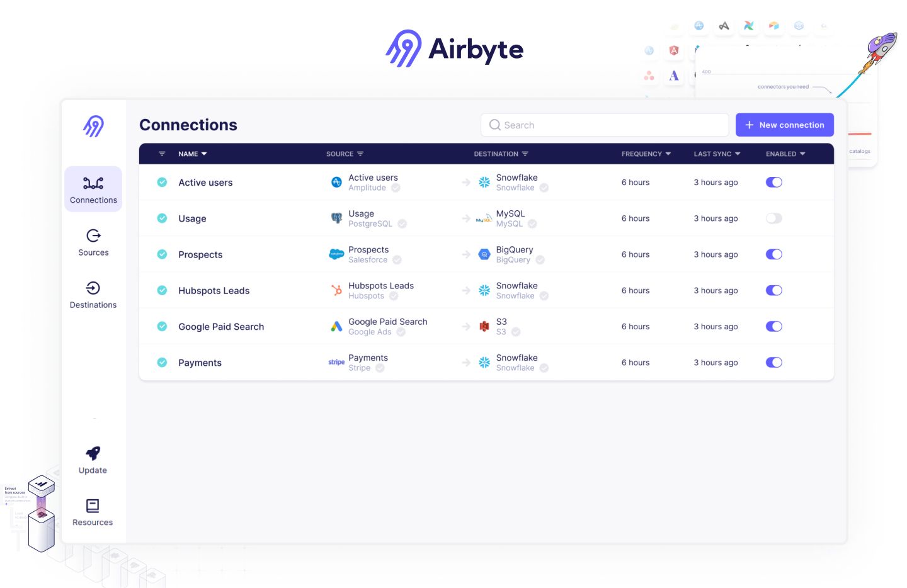Click the PostgreSQL source icon
Screen dimensions: 907x588
pos(336,218)
